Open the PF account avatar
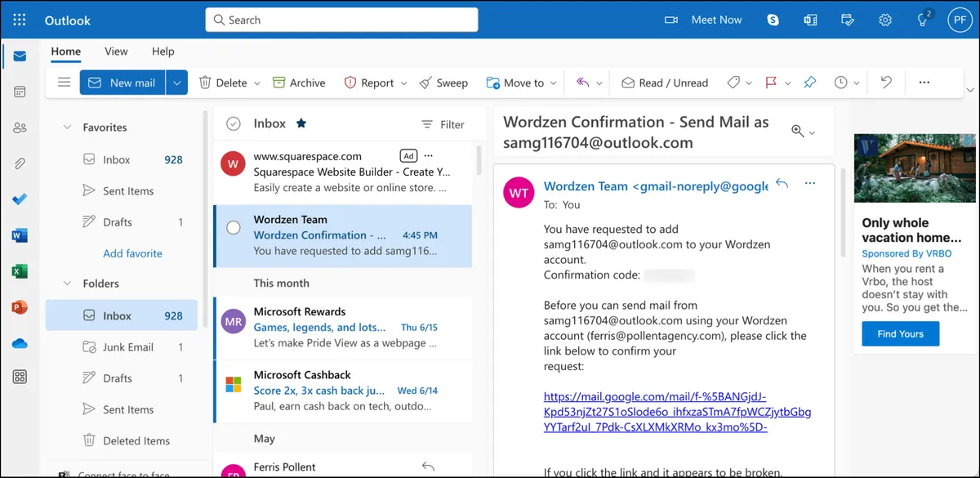The height and width of the screenshot is (478, 980). [959, 20]
